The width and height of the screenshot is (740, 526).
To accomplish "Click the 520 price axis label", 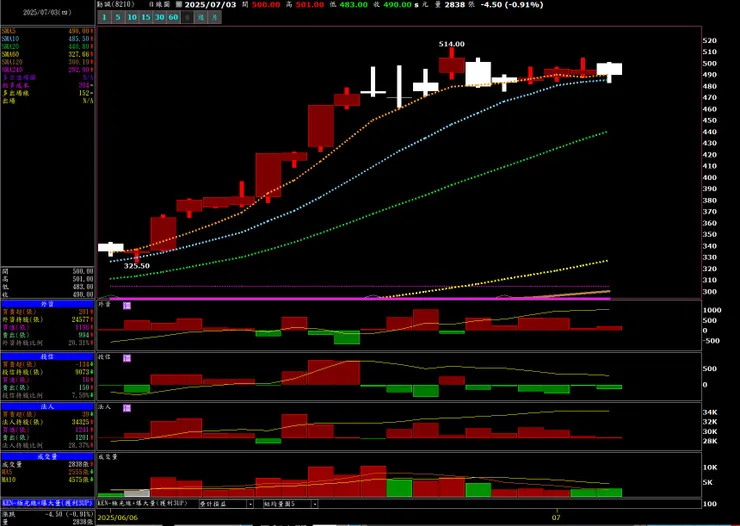I will pyautogui.click(x=710, y=41).
